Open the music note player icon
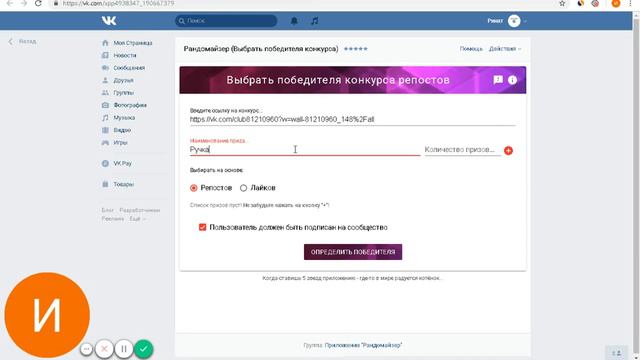Screen dimensions: 640x360 coord(314,21)
